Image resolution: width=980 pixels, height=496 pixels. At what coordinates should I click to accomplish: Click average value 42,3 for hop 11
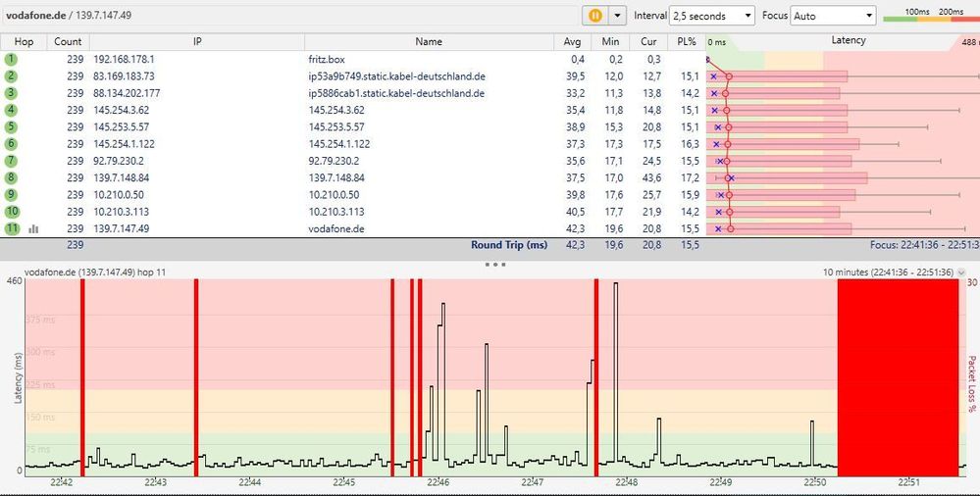pyautogui.click(x=576, y=228)
